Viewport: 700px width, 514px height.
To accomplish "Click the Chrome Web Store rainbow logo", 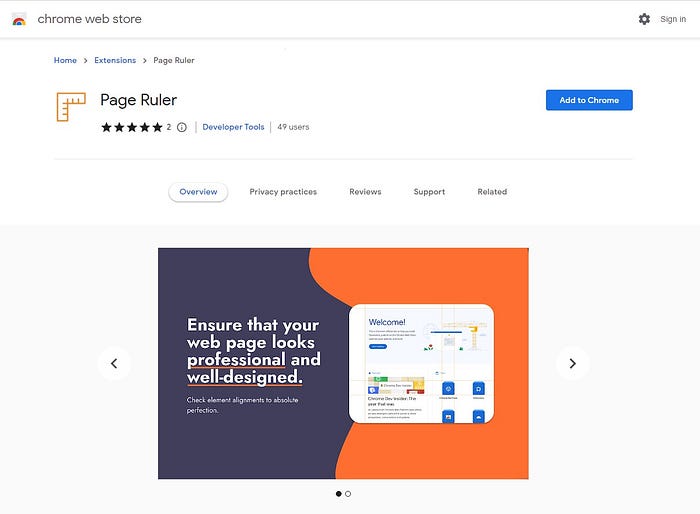I will tap(19, 19).
